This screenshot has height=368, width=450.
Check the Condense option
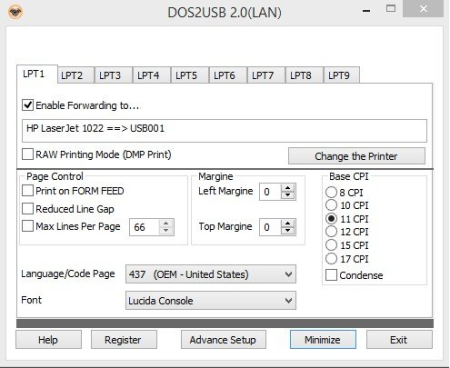coord(331,275)
